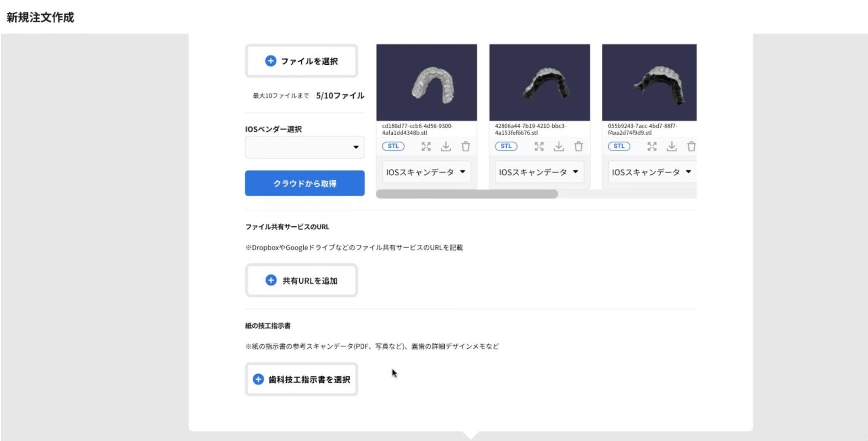Download the cd188d77 STL file
Screen dimensions: 868x441
(446, 146)
